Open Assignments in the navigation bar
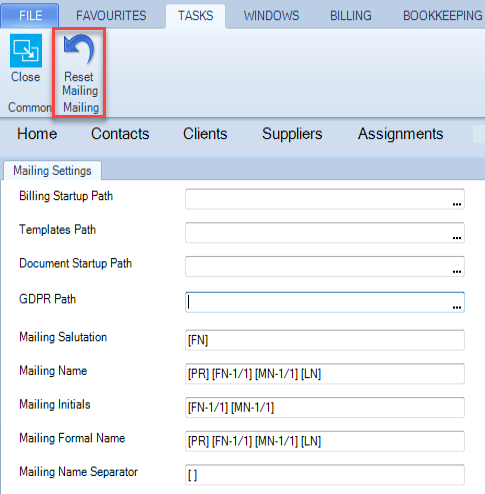Viewport: 485px width, 494px height. [x=400, y=134]
